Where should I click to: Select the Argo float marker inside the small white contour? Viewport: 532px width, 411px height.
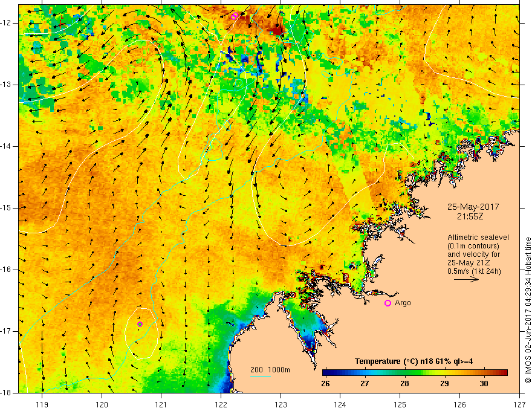tap(140, 324)
